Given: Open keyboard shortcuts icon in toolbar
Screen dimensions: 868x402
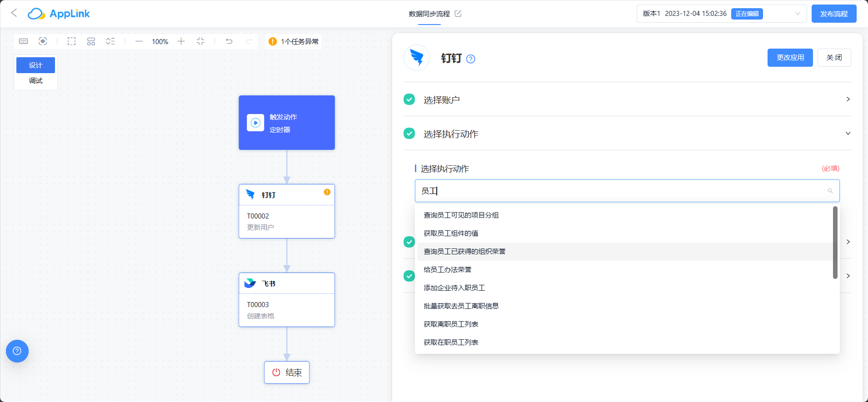Looking at the screenshot, I should (x=24, y=41).
